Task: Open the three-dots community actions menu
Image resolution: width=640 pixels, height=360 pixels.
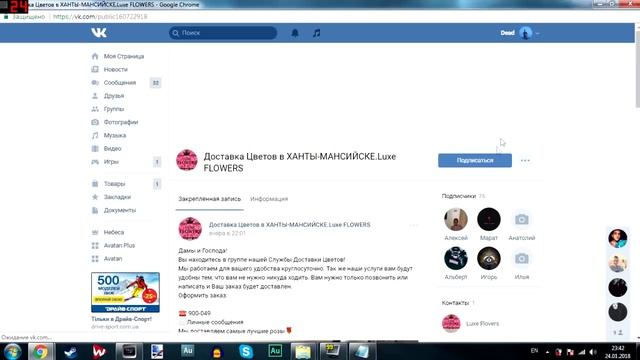Action: pyautogui.click(x=525, y=160)
